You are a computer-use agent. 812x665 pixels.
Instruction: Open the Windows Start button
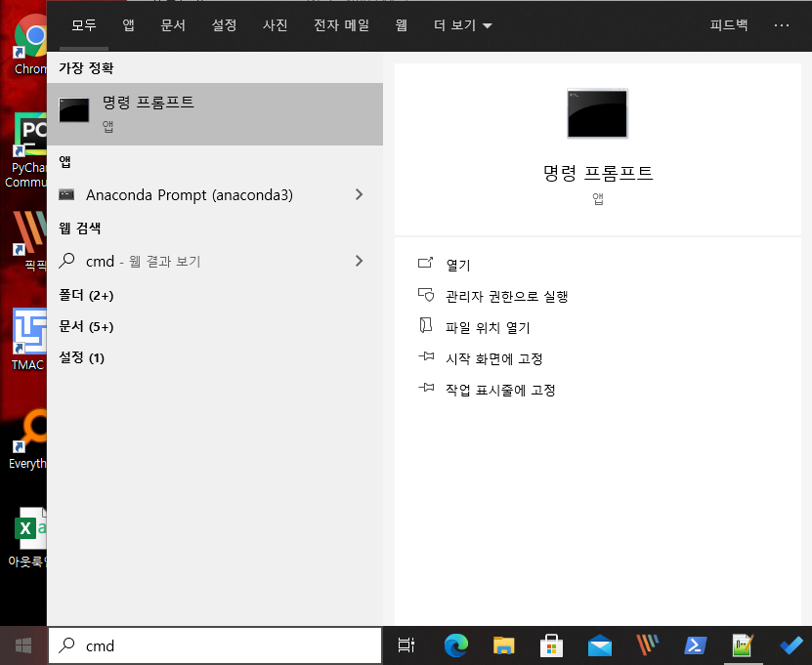tap(23, 645)
